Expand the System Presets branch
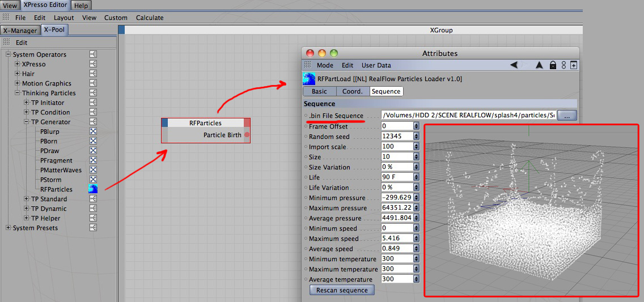The width and height of the screenshot is (644, 302). point(8,228)
